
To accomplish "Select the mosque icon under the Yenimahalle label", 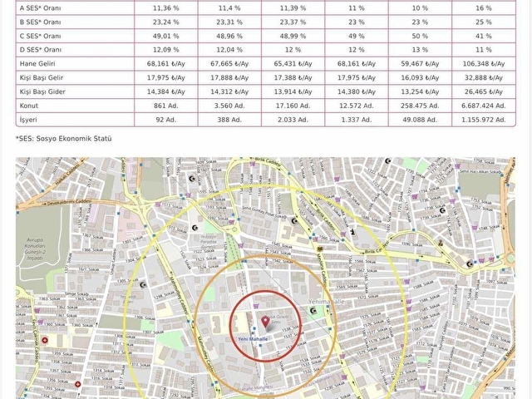I will pos(313,310).
